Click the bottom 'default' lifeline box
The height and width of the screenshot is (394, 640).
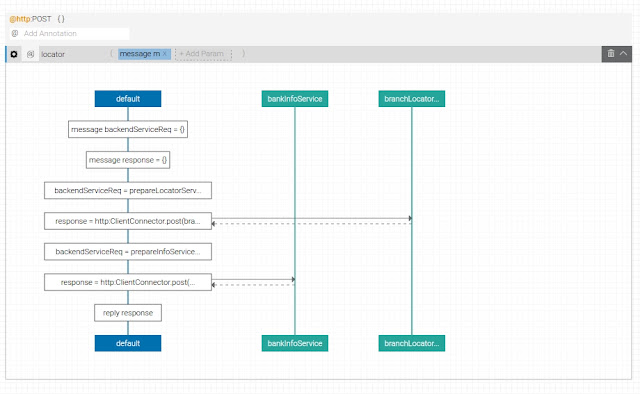(128, 343)
